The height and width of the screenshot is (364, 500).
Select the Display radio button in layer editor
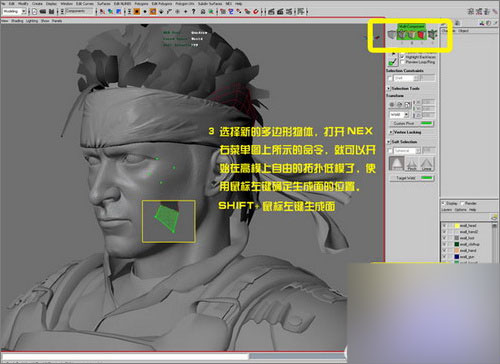click(444, 203)
